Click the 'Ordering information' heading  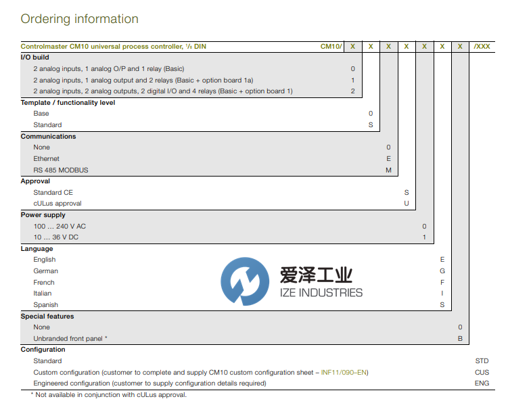pos(79,19)
